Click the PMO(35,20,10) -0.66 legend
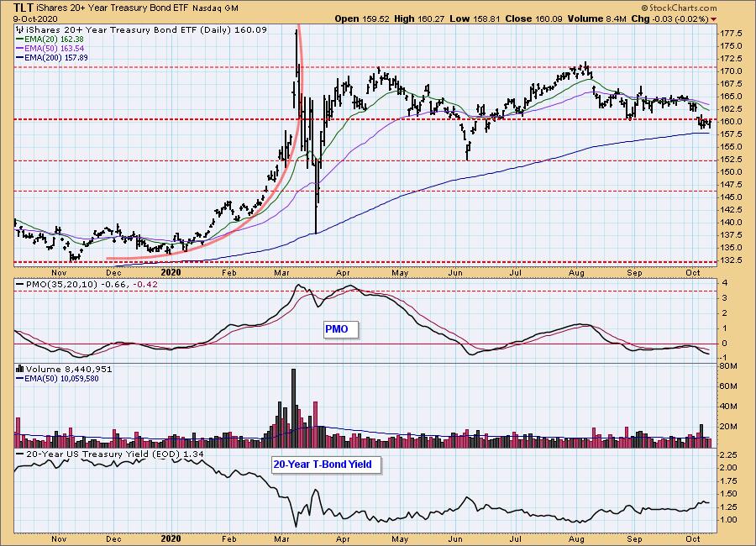Image resolution: width=756 pixels, height=546 pixels. [x=87, y=285]
